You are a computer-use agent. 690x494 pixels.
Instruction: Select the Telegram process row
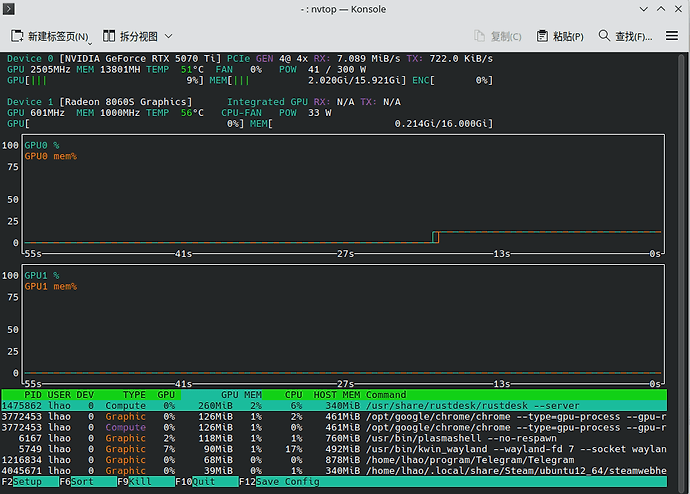[334, 460]
